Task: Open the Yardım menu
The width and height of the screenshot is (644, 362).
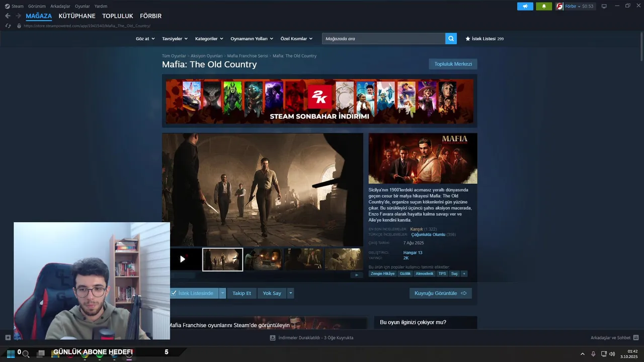Action: (101, 6)
